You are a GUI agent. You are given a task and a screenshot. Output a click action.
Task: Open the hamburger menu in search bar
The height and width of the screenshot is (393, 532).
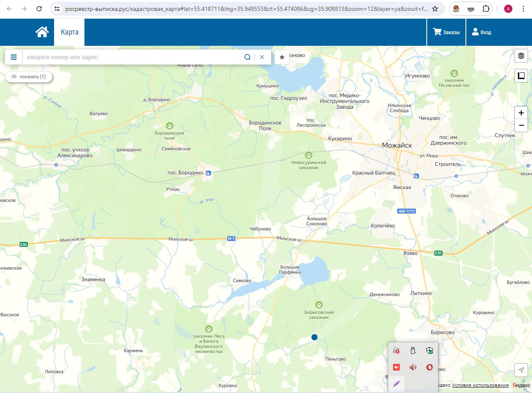tap(14, 57)
